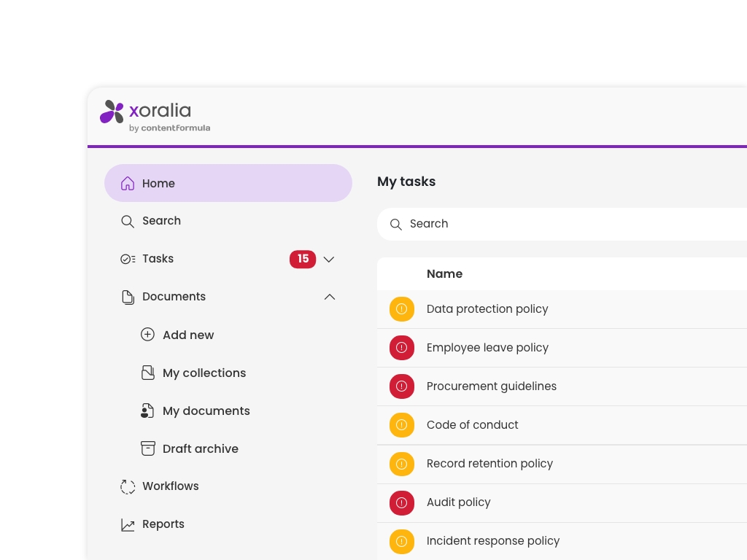This screenshot has height=560, width=747.
Task: Click red alert icon for Audit policy
Action: [x=402, y=503]
